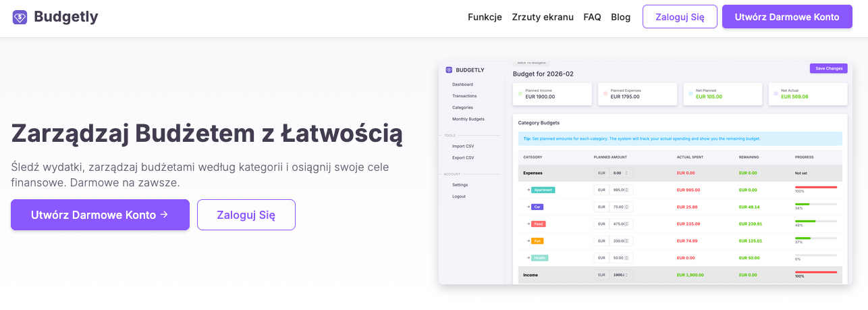Click the Fun category tag
Screen dimensions: 868x310
point(537,240)
